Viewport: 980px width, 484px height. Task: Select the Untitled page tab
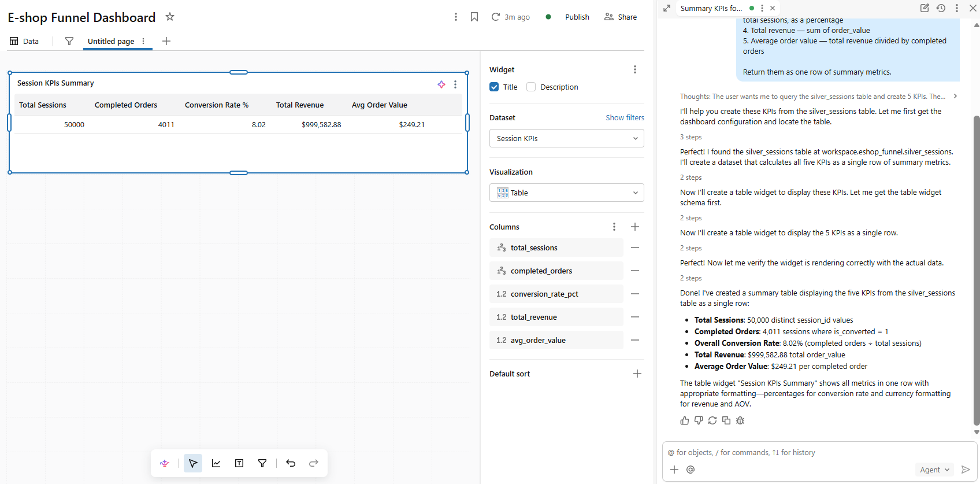(111, 41)
